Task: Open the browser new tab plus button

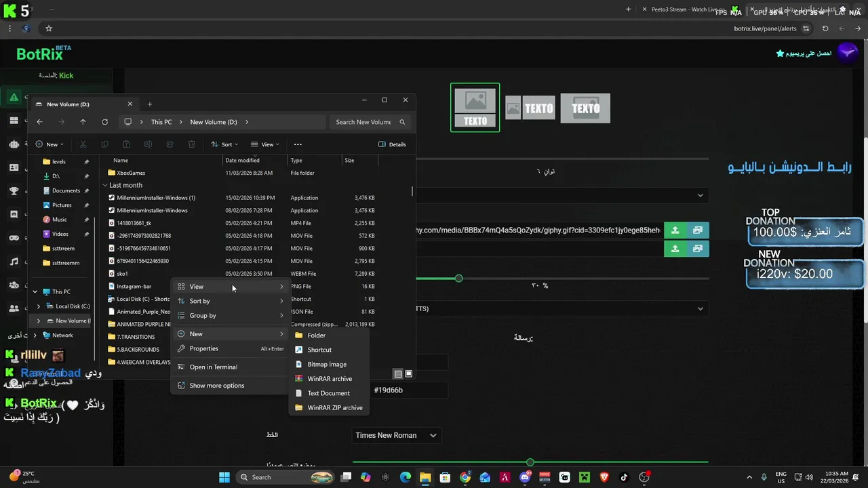Action: click(628, 9)
